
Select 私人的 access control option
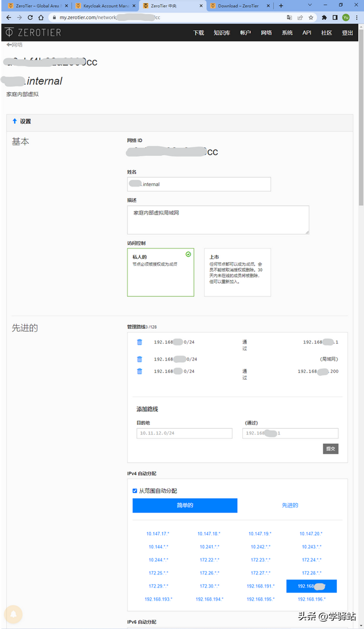click(x=160, y=272)
